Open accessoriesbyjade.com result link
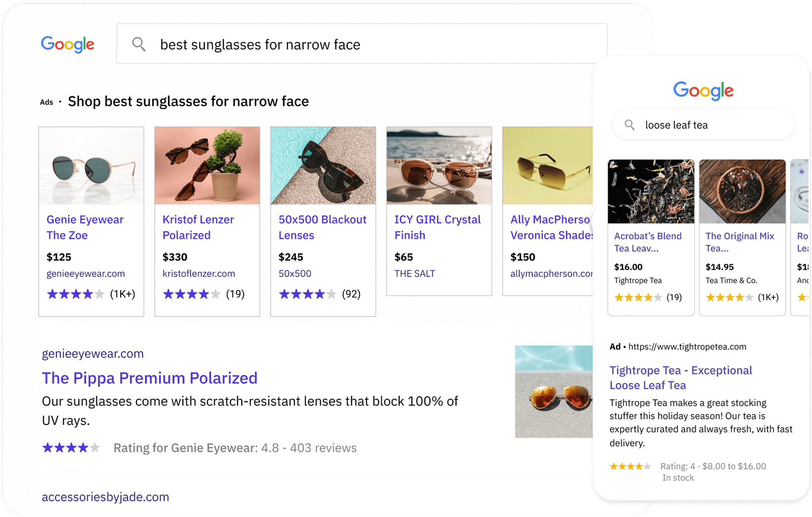 point(105,497)
